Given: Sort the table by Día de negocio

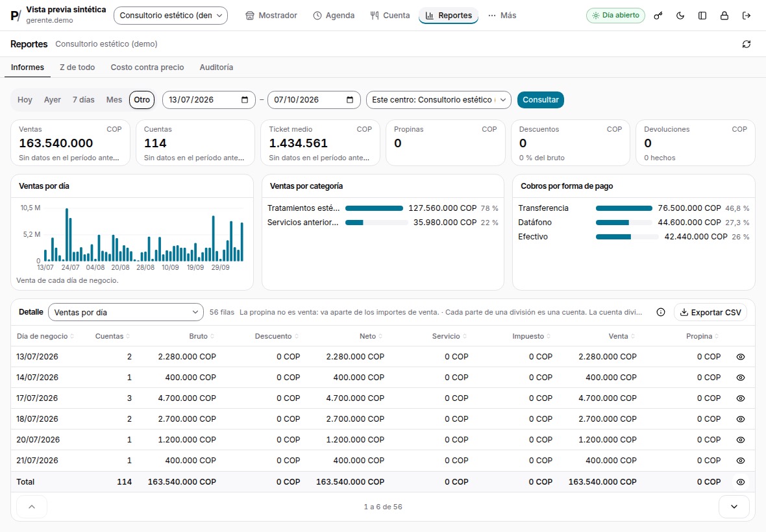Looking at the screenshot, I should point(45,336).
